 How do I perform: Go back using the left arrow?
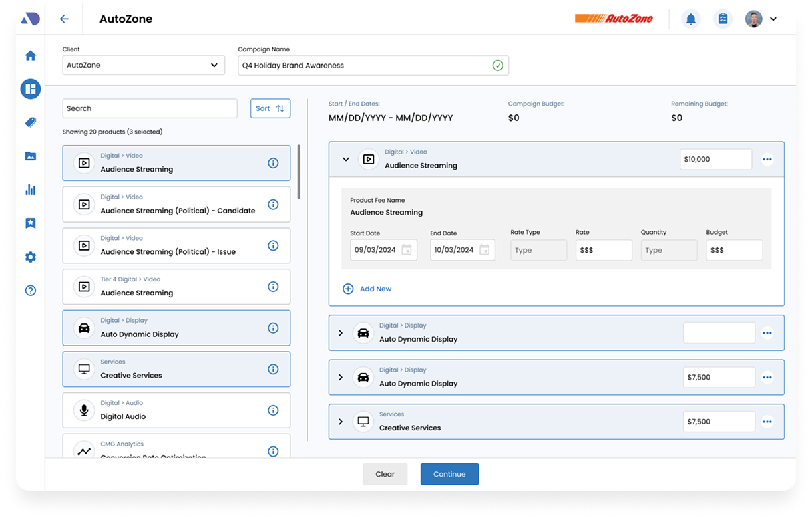(64, 19)
